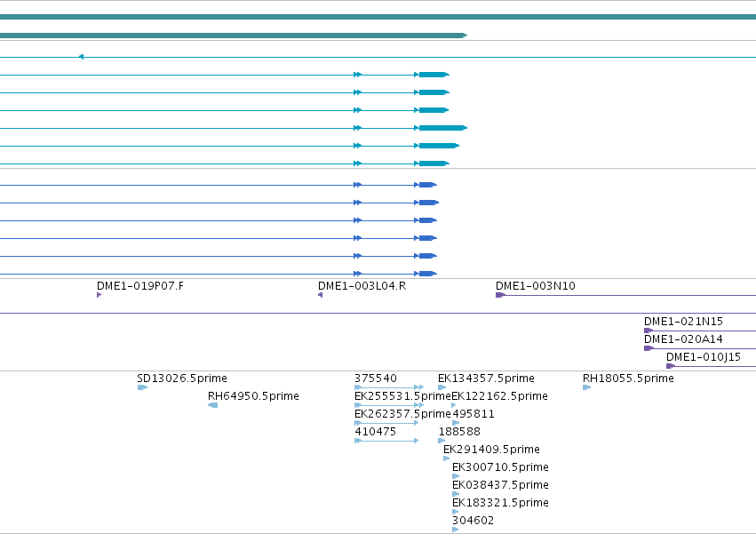Open the 188588 feature label
This screenshot has height=534, width=756.
(459, 432)
